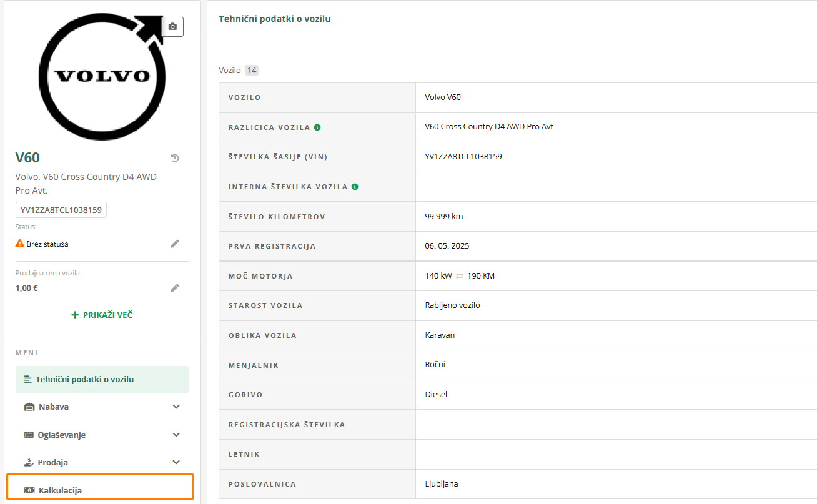The height and width of the screenshot is (504, 817).
Task: Open the Prodaja menu item
Action: point(102,462)
